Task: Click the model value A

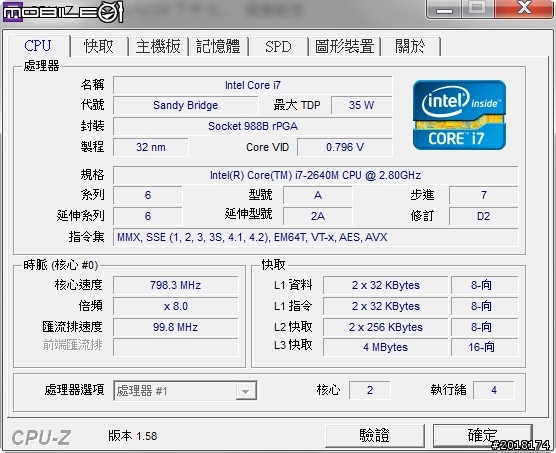Action: (x=318, y=195)
